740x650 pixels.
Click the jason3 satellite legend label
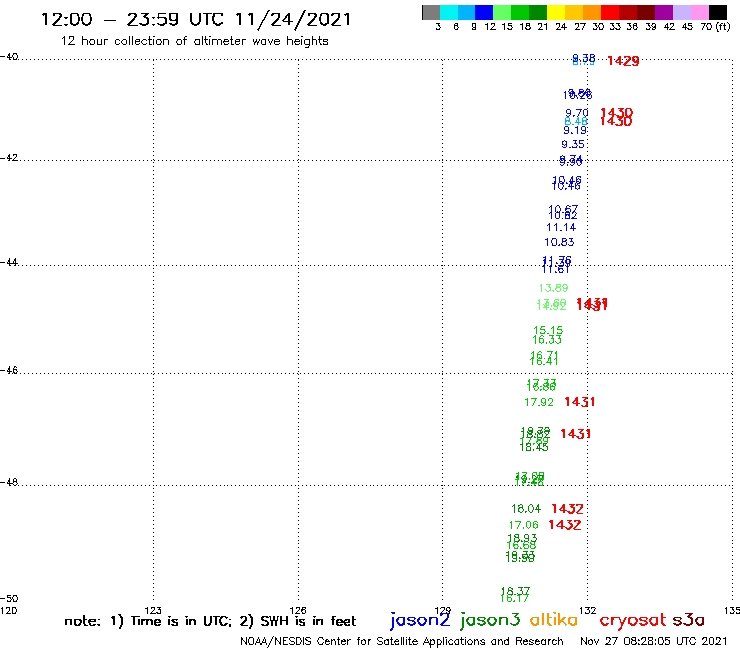pyautogui.click(x=490, y=620)
